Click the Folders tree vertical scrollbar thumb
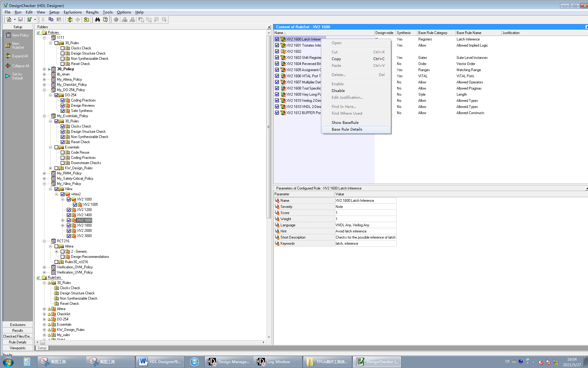The image size is (588, 368). point(269,126)
